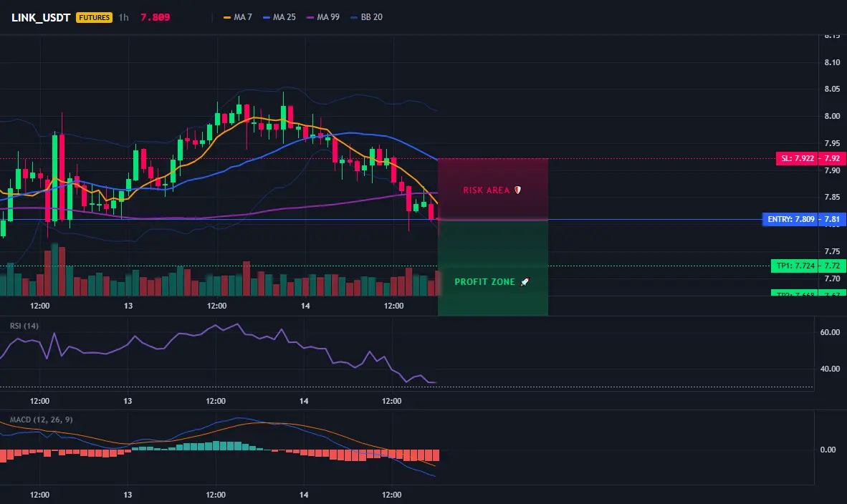Click the ENTRY: 7.809 price label
Viewport: 847px width, 504px height.
pyautogui.click(x=790, y=219)
